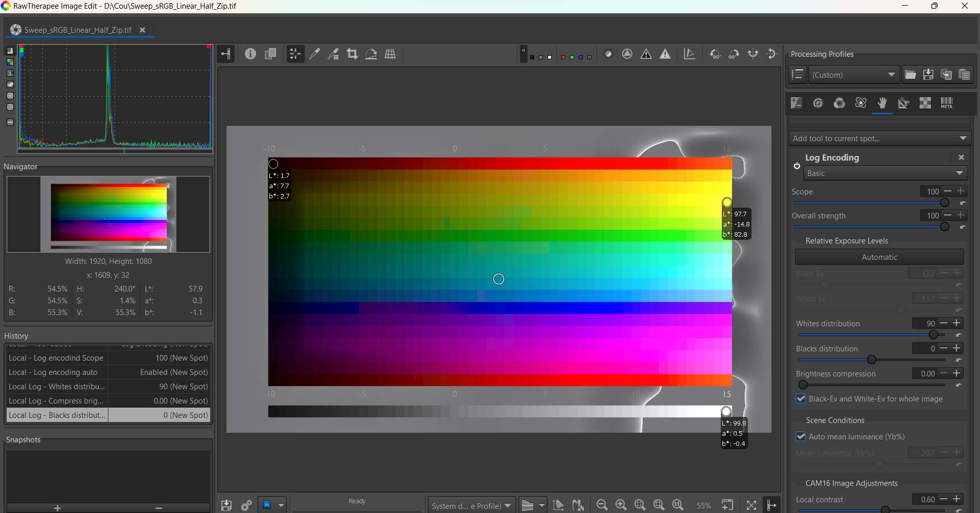Open the Local adjustments tab hand icon

coord(882,103)
